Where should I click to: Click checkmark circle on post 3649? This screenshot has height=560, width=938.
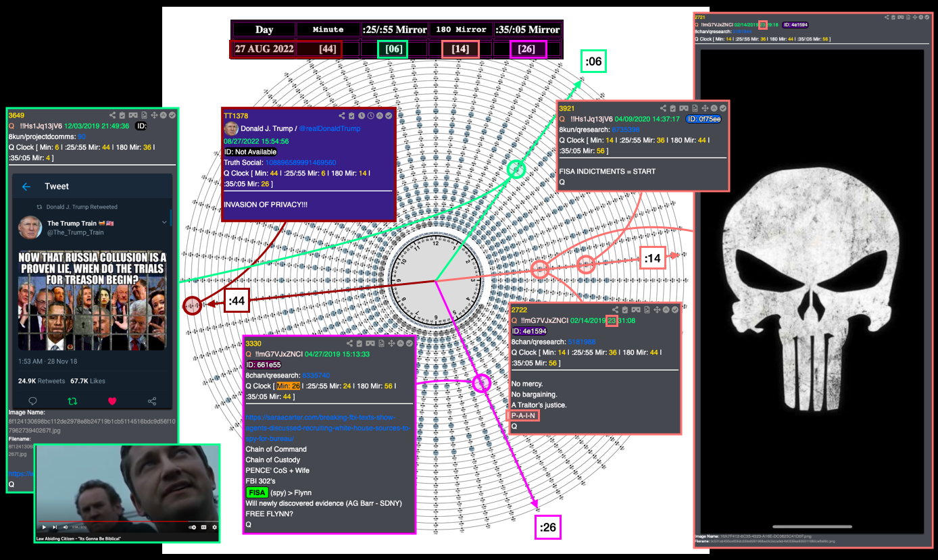[x=172, y=115]
